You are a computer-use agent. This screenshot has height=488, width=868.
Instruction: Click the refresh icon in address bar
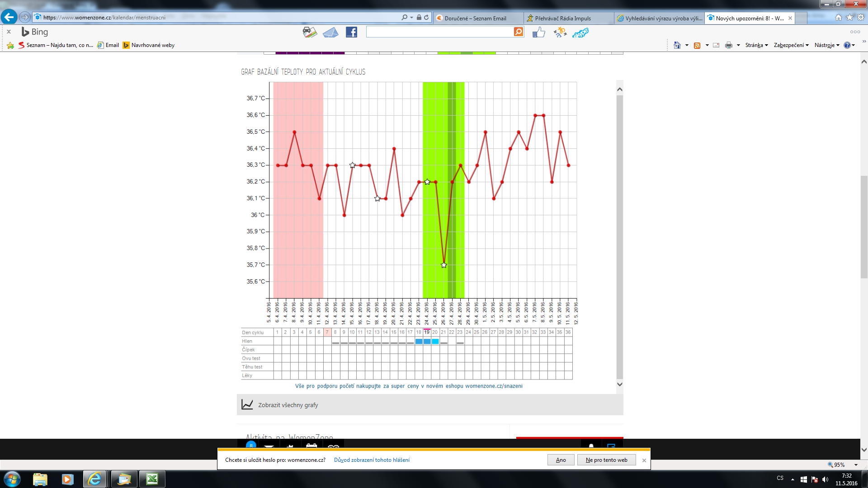pyautogui.click(x=426, y=18)
